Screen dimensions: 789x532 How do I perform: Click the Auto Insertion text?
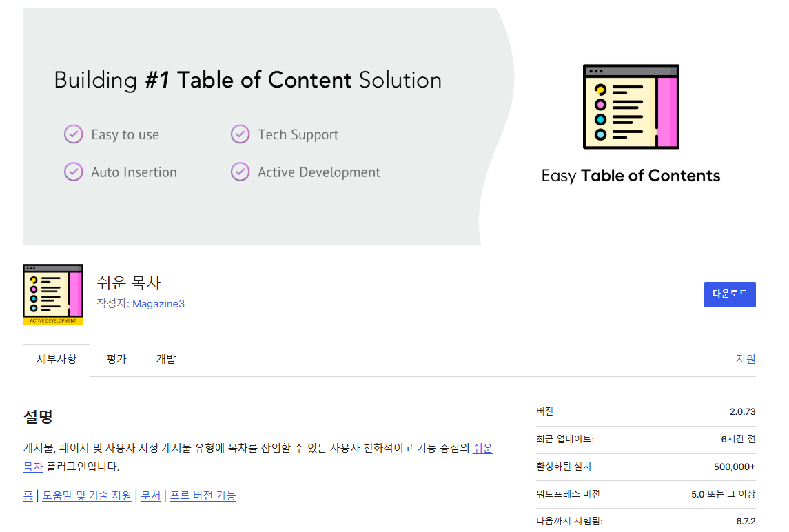[x=134, y=172]
